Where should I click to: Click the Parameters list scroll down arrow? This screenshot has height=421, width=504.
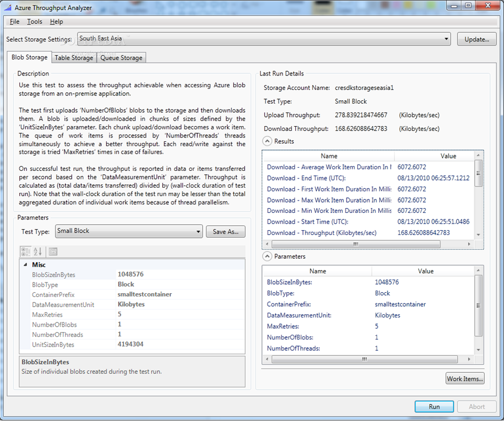pyautogui.click(x=478, y=350)
